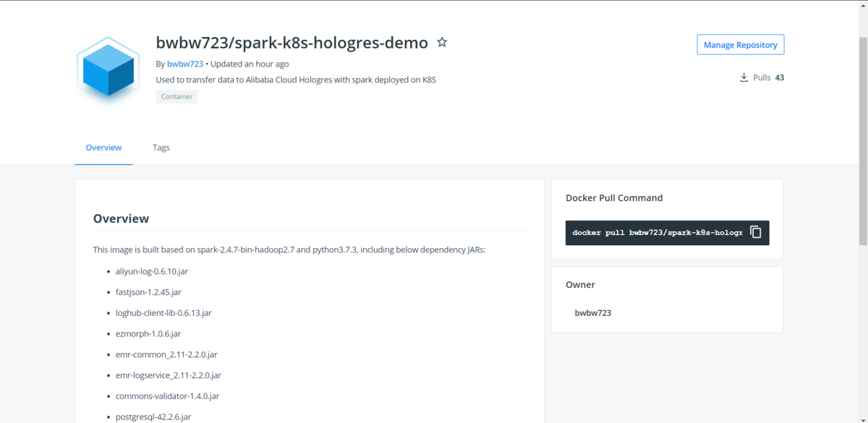
Task: Click owner name bwbw723 in Owner panel
Action: point(593,313)
